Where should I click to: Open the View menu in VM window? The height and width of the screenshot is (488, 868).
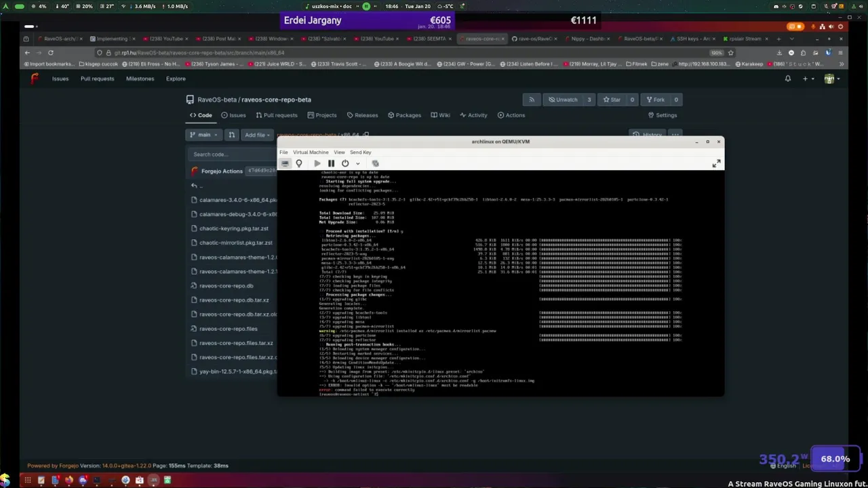pos(339,152)
